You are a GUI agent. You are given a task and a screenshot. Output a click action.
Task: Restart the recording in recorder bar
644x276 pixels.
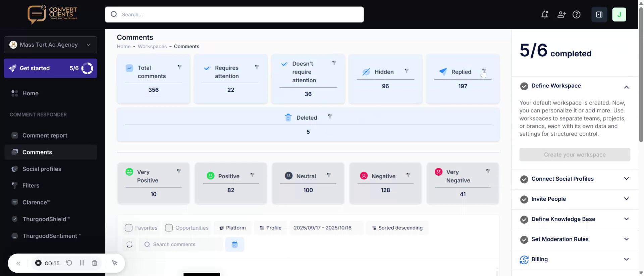69,263
